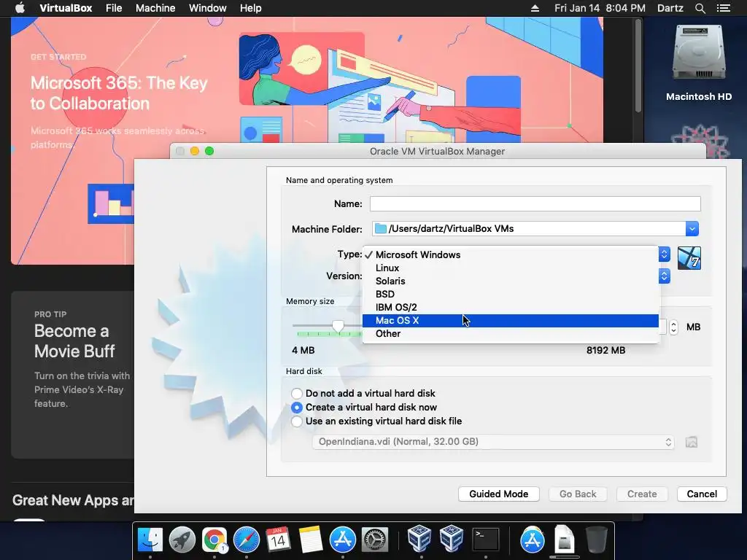Select Create a virtual hard disk now
The image size is (747, 560).
364,407
